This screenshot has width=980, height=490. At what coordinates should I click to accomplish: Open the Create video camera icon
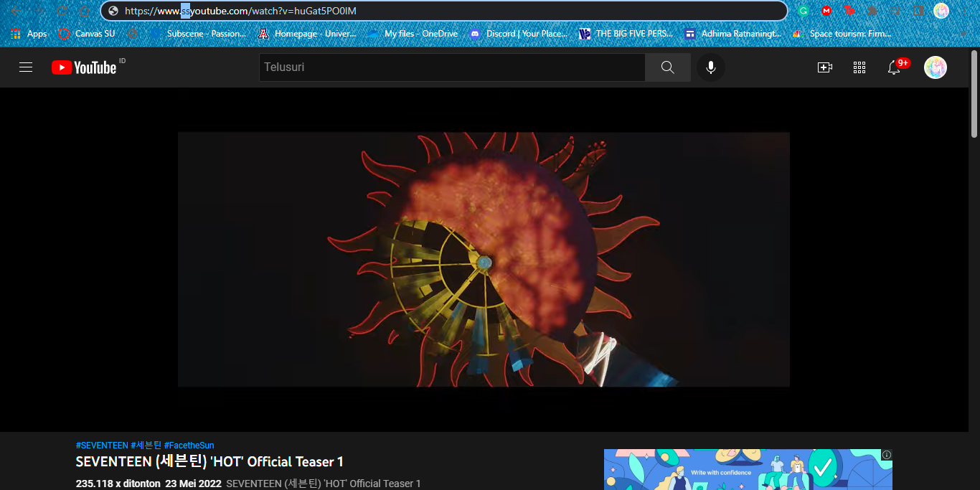(x=824, y=67)
